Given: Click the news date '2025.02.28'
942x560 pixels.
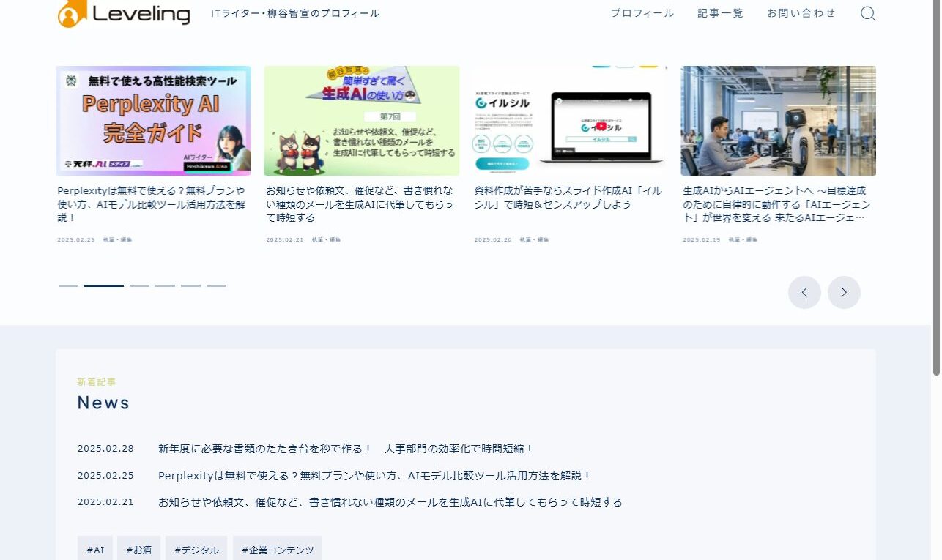Looking at the screenshot, I should click(105, 449).
